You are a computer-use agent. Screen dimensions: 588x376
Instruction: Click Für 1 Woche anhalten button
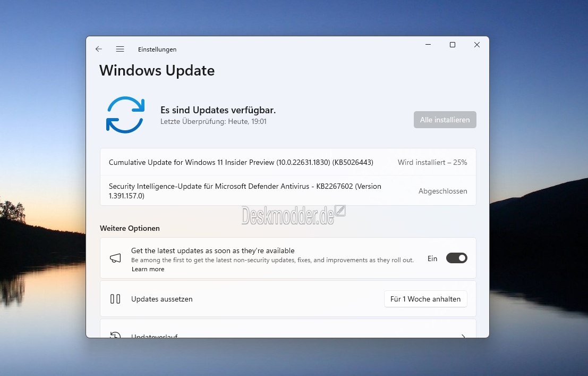click(425, 299)
